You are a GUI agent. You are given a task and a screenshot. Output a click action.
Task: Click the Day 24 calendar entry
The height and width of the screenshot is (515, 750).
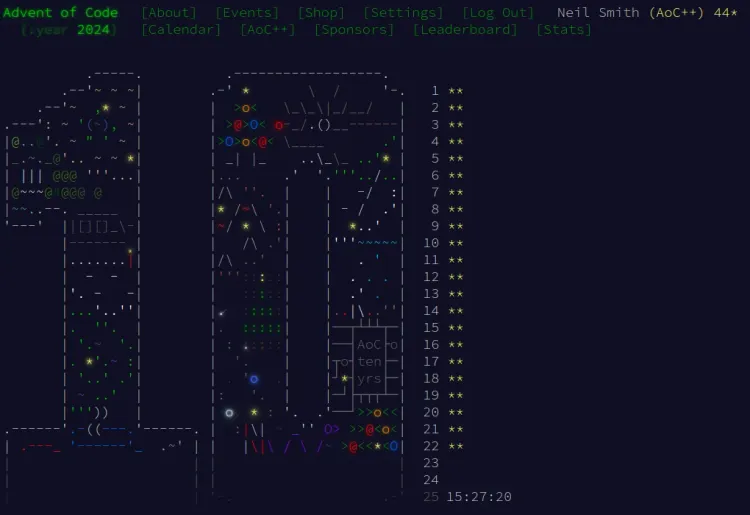pyautogui.click(x=431, y=480)
